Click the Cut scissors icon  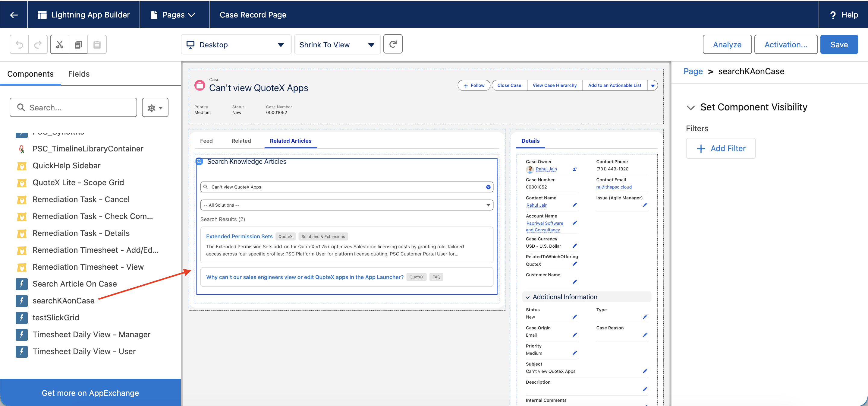coord(60,45)
